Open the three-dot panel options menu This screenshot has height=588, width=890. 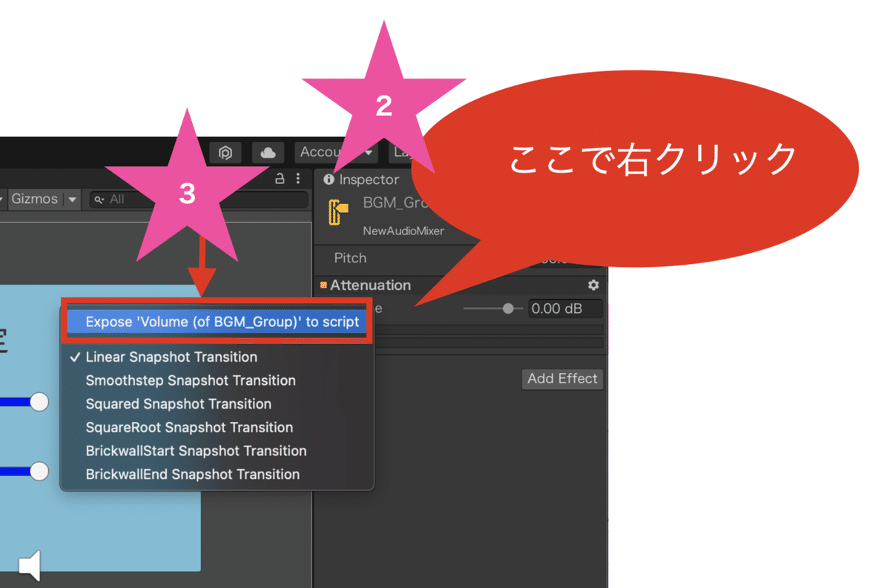pos(298,179)
